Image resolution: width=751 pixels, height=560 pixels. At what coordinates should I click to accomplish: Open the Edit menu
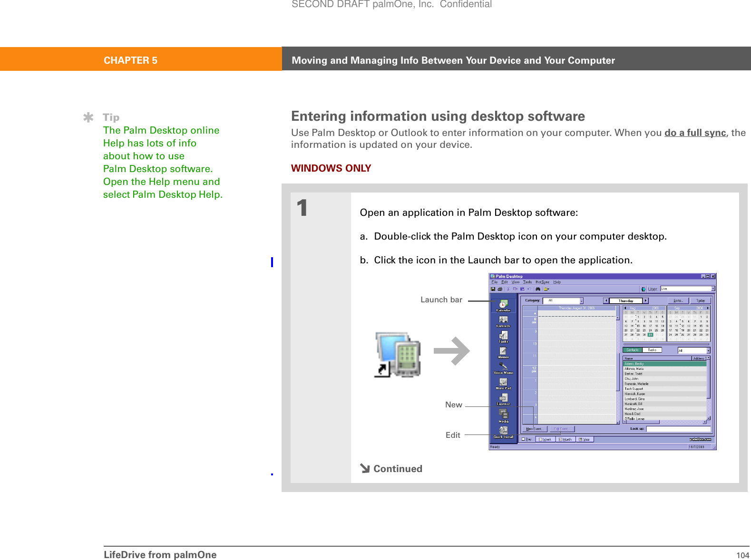pyautogui.click(x=505, y=282)
